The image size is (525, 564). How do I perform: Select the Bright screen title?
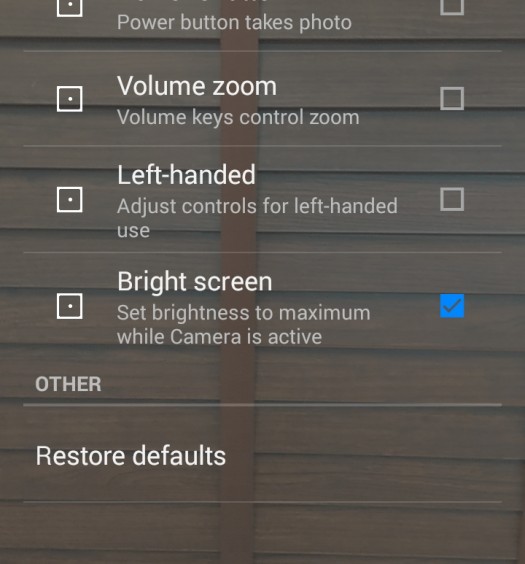coord(195,281)
